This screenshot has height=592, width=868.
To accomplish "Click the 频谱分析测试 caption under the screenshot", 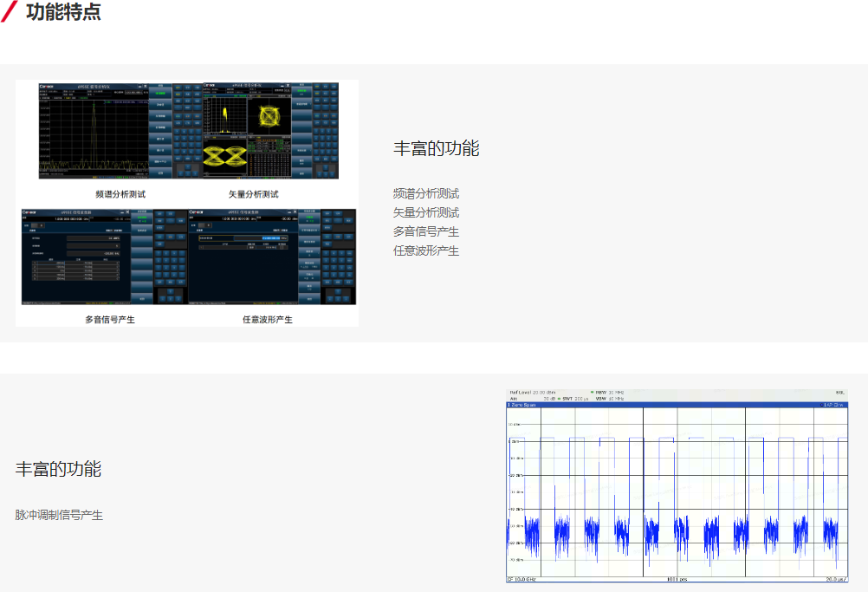I will pyautogui.click(x=120, y=194).
